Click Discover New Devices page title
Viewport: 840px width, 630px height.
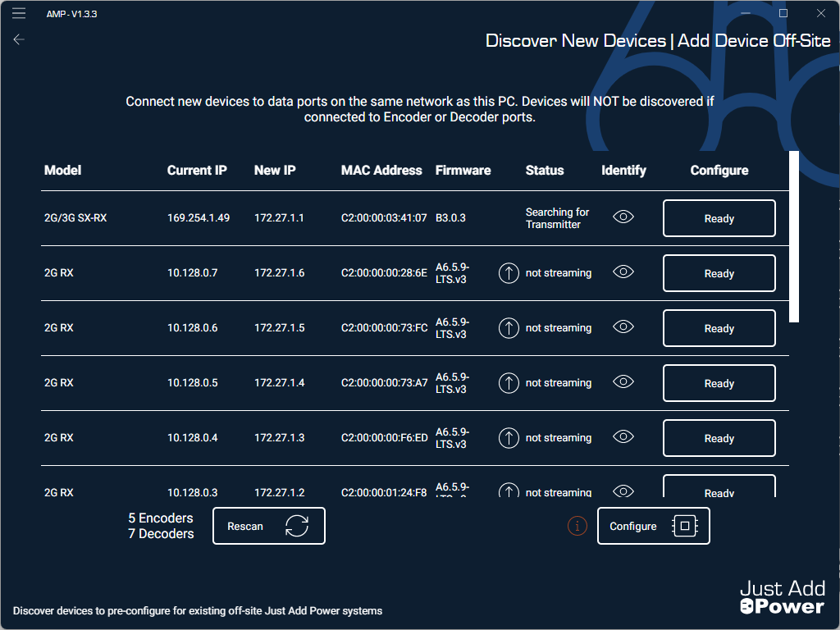pyautogui.click(x=575, y=41)
